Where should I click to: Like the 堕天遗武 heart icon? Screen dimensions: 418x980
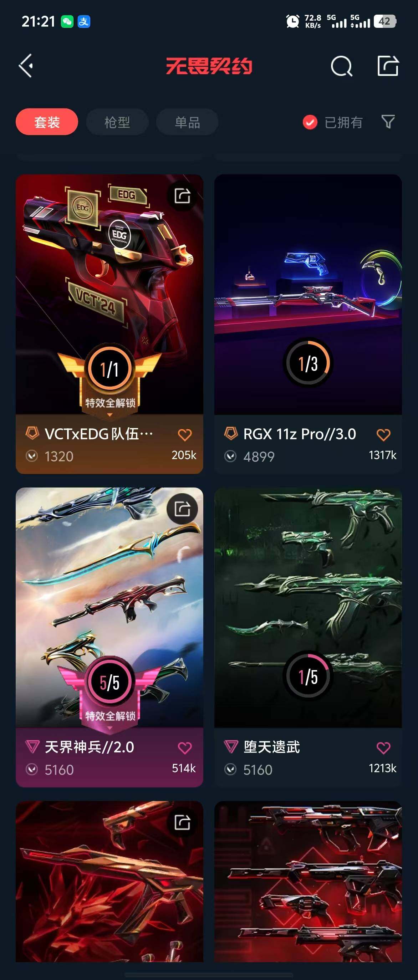(x=383, y=748)
